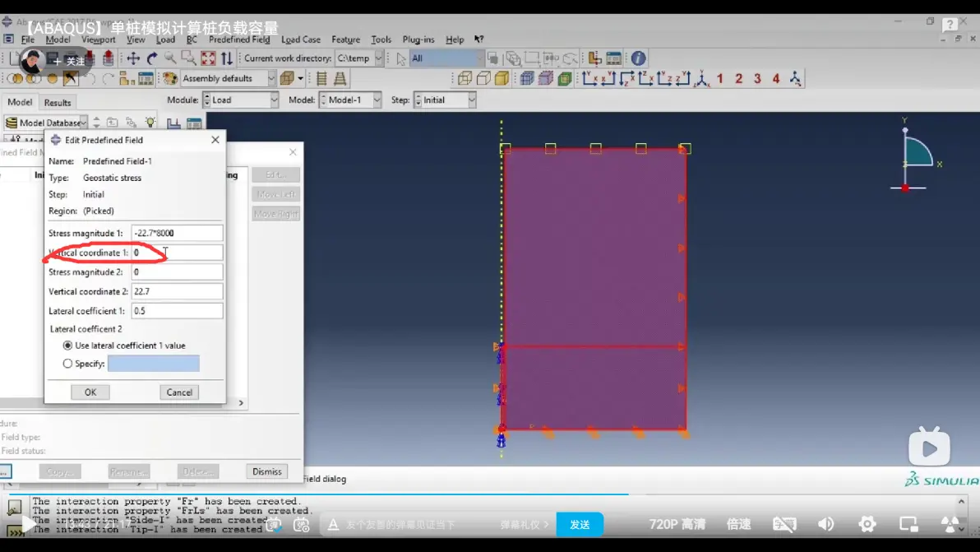
Task: Open the Load menu
Action: click(x=165, y=39)
